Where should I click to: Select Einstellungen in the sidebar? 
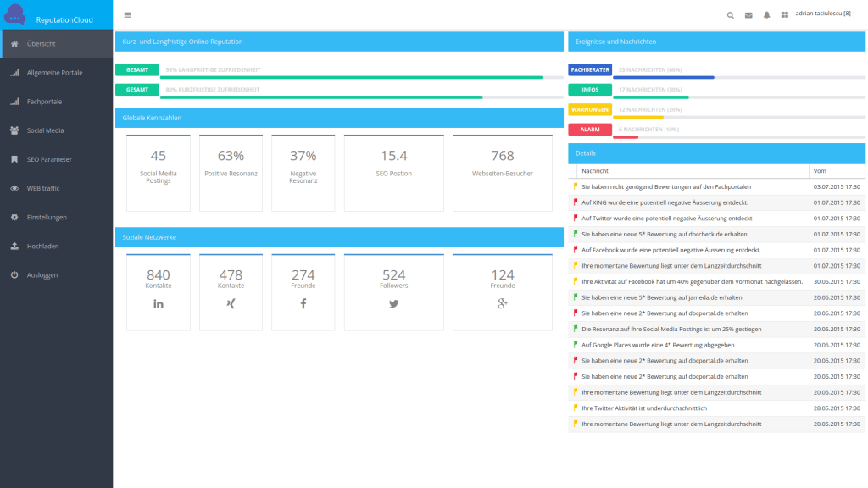pos(47,217)
